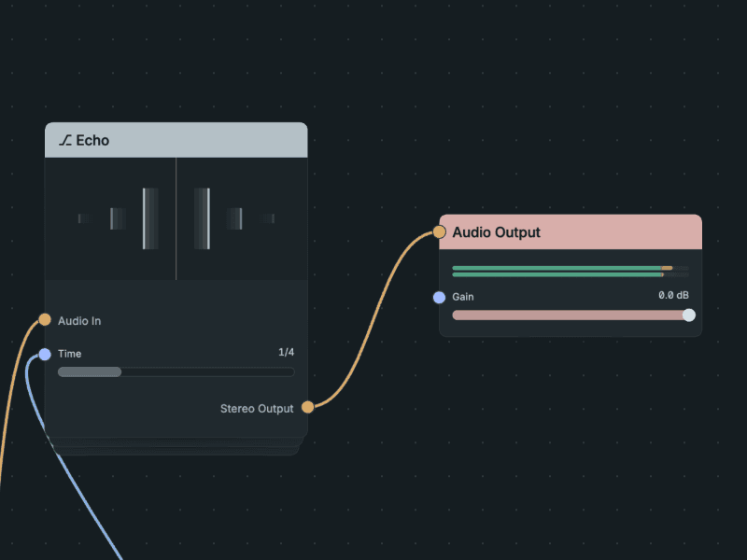The image size is (747, 560).
Task: Click the Time label
Action: pos(69,354)
